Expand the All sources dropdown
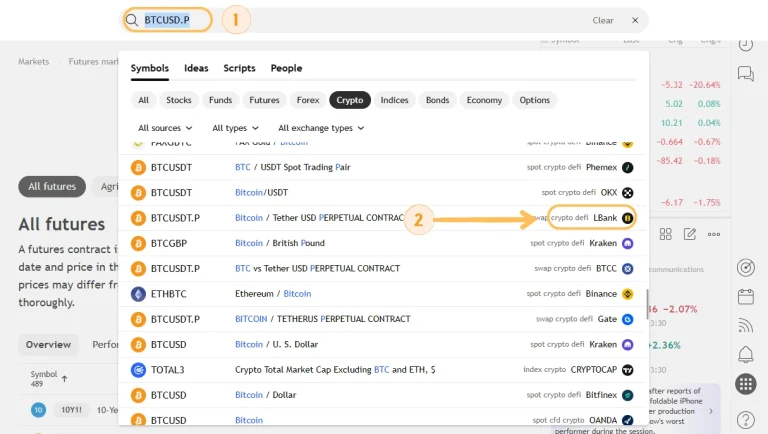768x434 pixels. coord(165,128)
